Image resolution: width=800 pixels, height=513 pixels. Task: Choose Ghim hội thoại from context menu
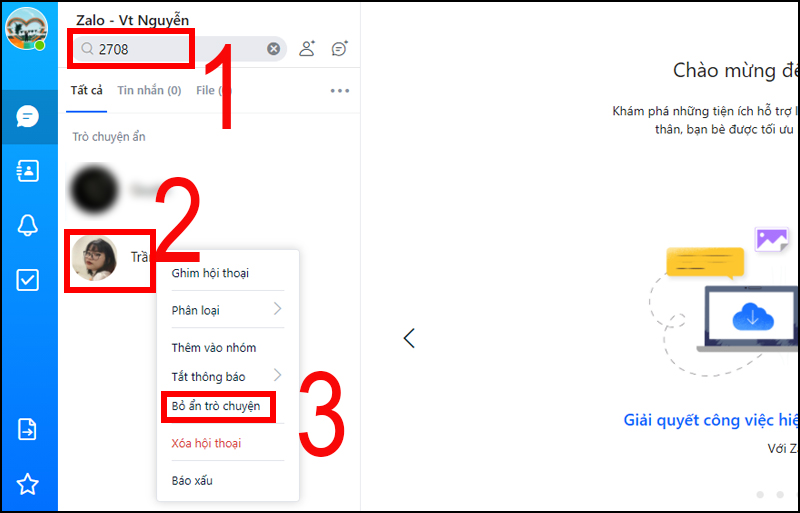(x=210, y=273)
